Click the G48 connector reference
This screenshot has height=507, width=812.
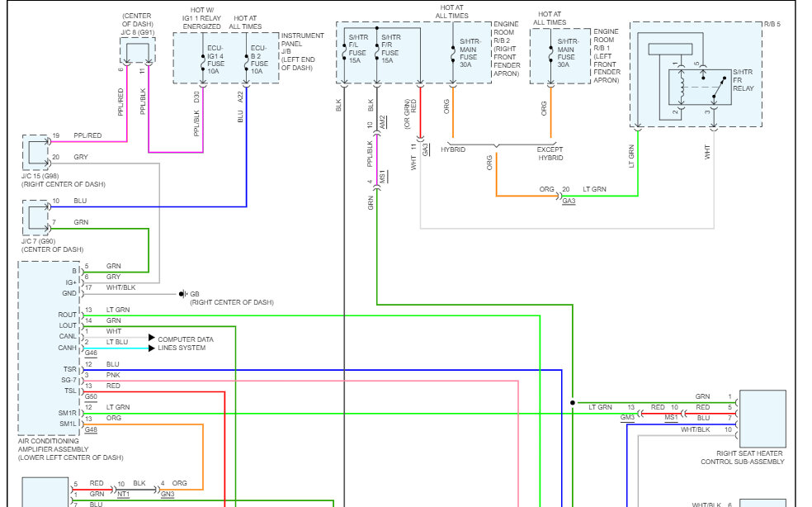coord(91,429)
